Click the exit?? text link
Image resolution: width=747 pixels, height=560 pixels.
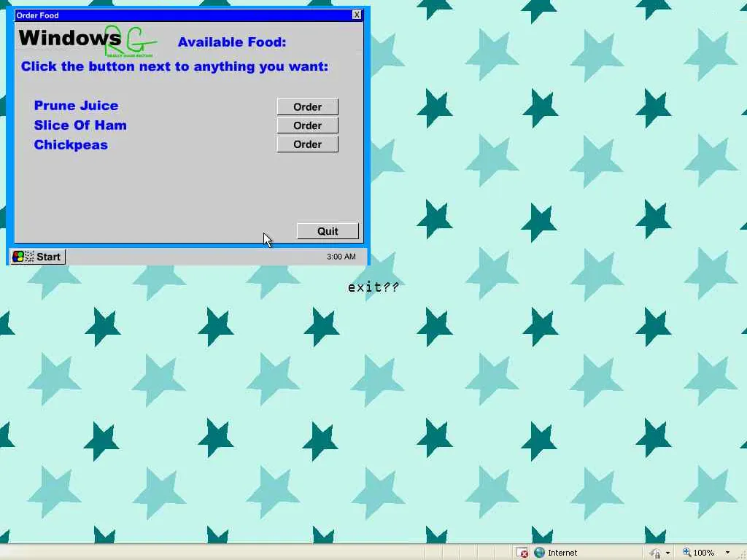pyautogui.click(x=373, y=287)
